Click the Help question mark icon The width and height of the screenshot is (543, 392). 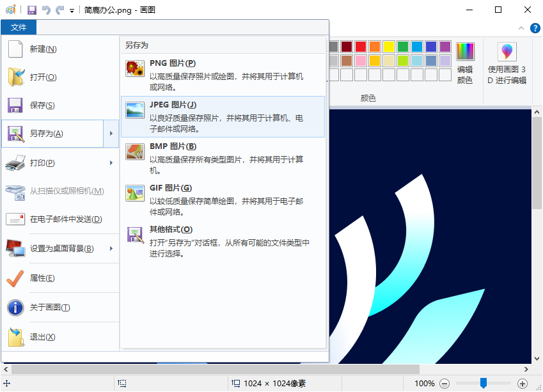click(x=535, y=28)
